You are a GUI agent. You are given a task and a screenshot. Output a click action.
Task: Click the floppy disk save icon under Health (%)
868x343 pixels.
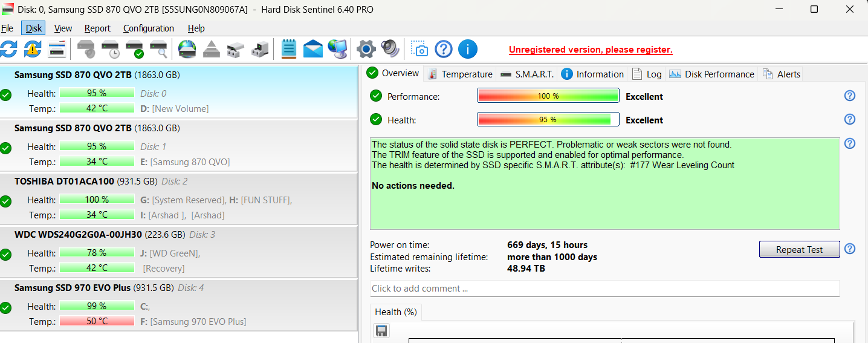381,330
